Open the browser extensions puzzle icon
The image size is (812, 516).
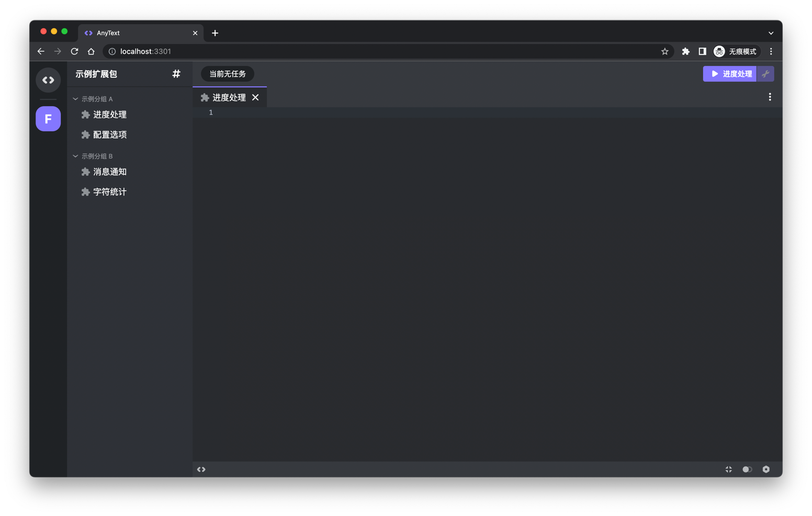click(685, 51)
